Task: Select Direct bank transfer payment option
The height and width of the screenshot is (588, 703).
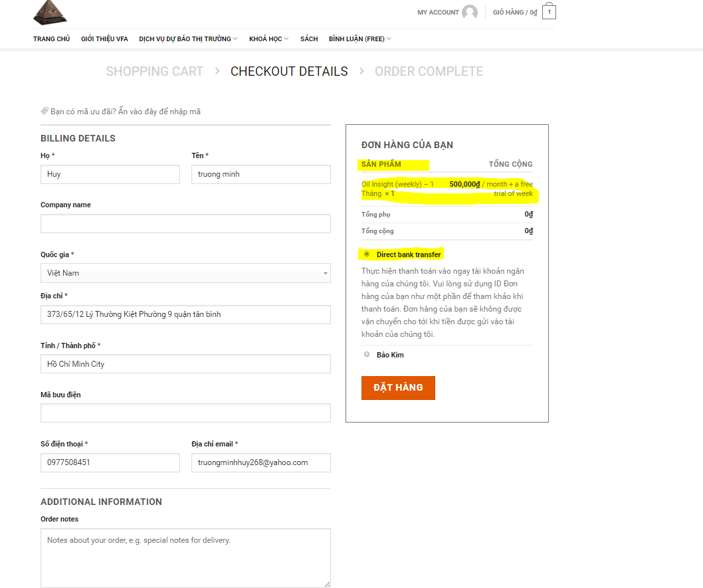Action: point(367,254)
